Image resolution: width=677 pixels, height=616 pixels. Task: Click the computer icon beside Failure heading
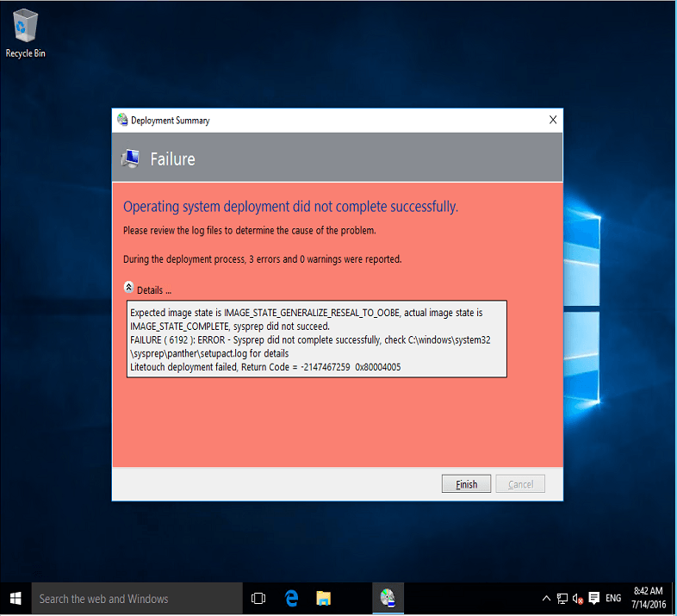(x=130, y=159)
